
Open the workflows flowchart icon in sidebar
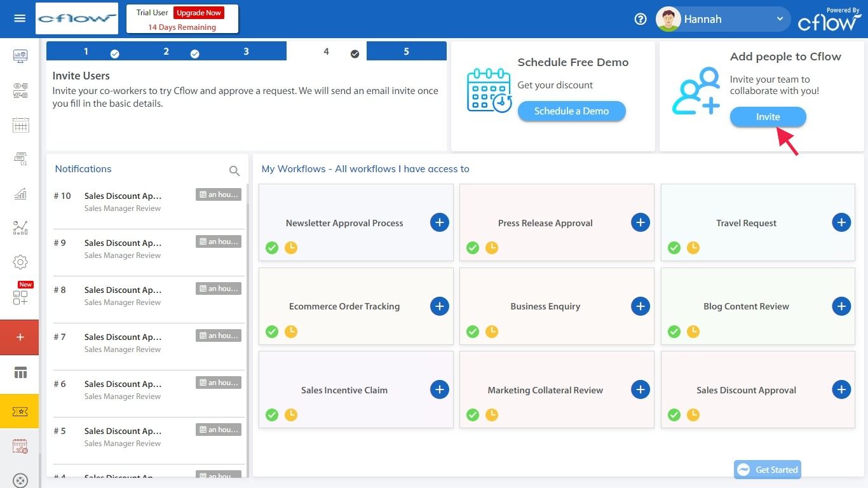point(20,90)
